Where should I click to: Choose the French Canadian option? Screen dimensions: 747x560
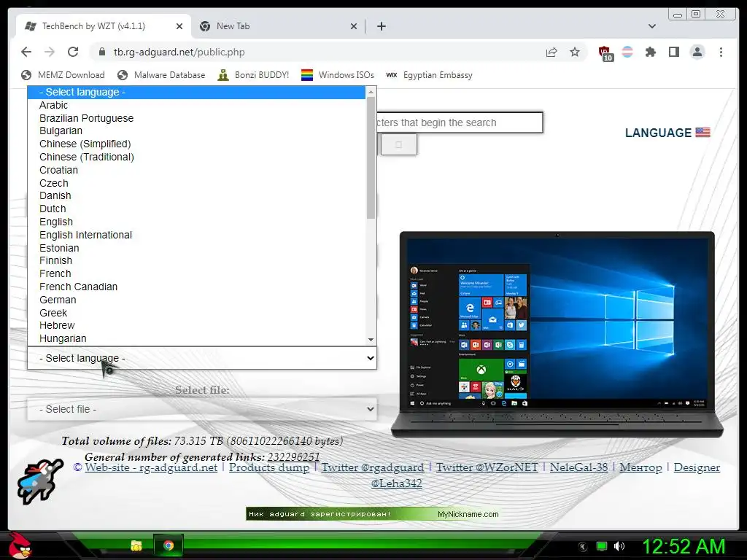click(x=197, y=287)
